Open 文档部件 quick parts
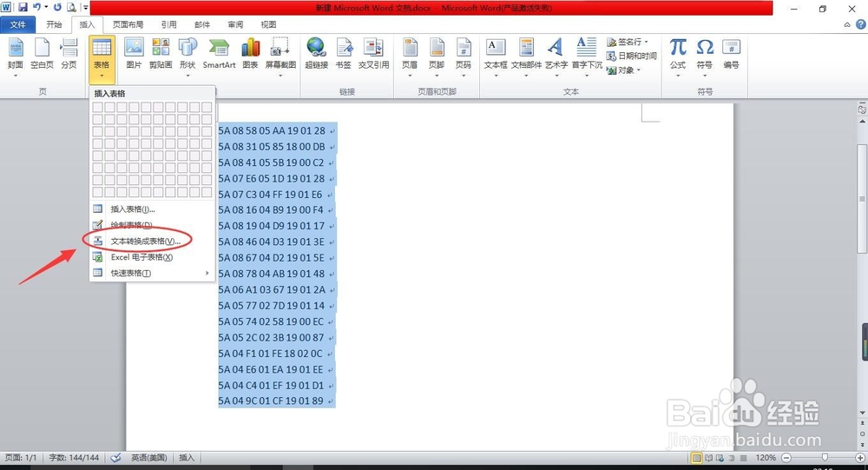Screen dimensions: 868x470 [x=527, y=57]
